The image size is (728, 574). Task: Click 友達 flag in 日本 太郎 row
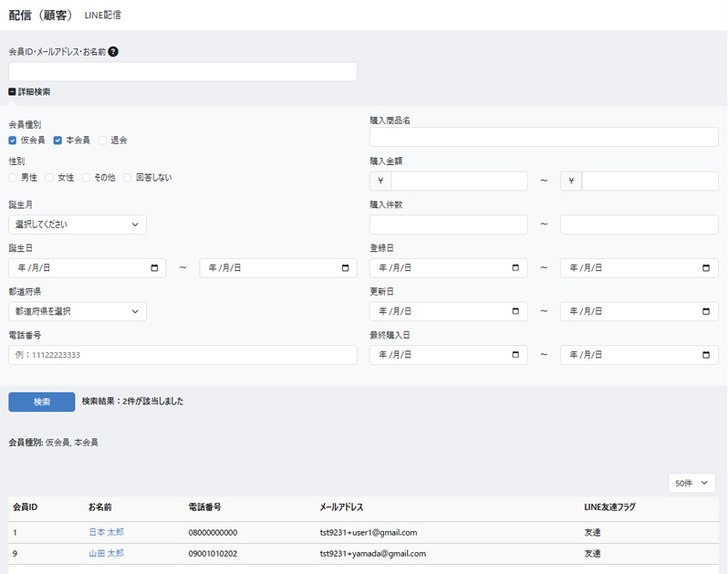(x=592, y=533)
